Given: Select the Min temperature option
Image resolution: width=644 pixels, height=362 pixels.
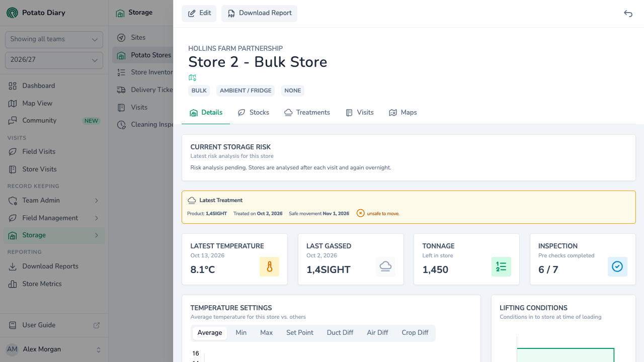Looking at the screenshot, I should click(x=241, y=333).
